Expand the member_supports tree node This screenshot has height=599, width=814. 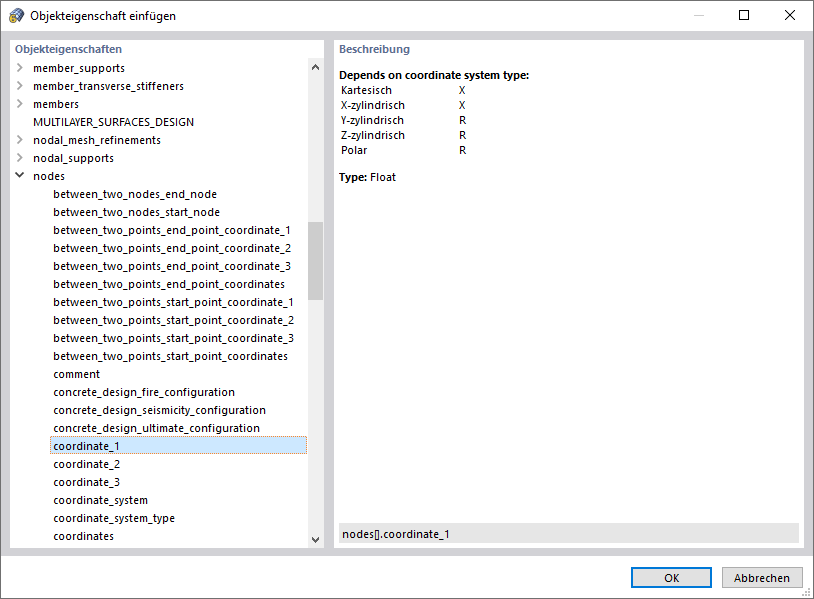(x=20, y=68)
